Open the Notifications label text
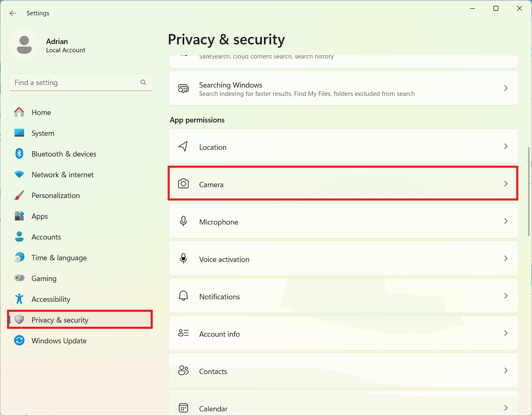The image size is (532, 416). click(220, 297)
